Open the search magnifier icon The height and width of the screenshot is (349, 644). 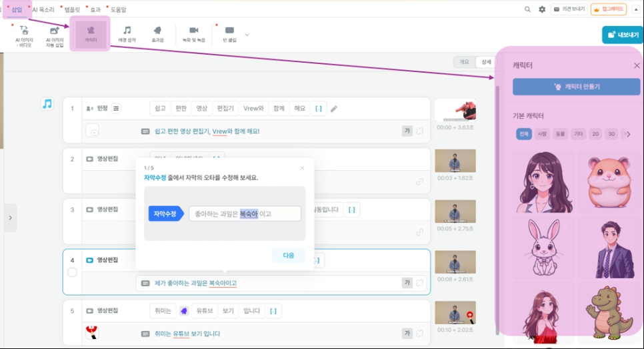click(527, 9)
